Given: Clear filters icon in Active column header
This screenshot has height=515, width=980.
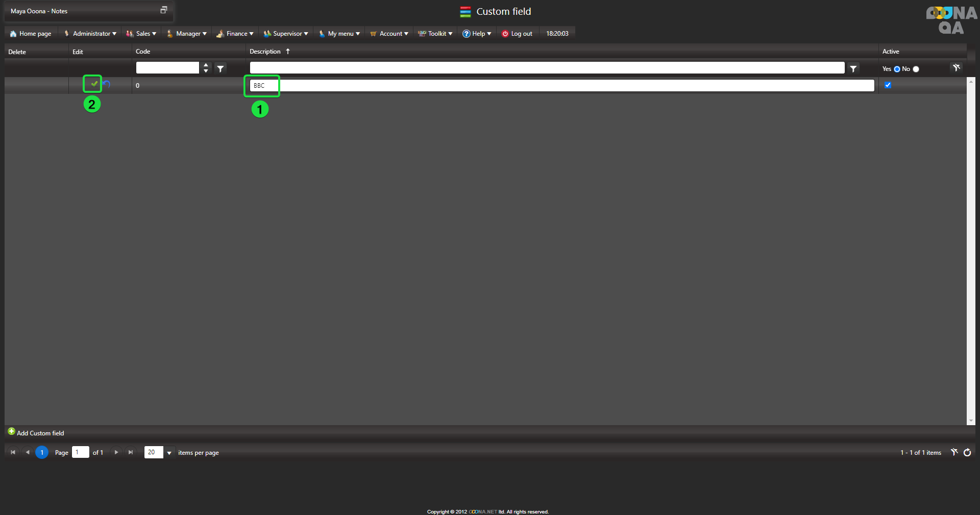Looking at the screenshot, I should (x=956, y=68).
